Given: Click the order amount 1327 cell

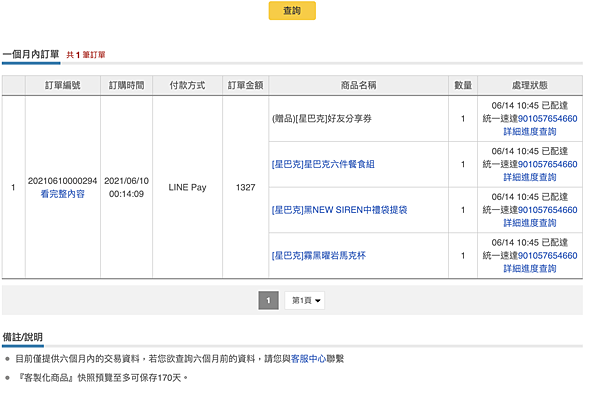Looking at the screenshot, I should tap(245, 187).
